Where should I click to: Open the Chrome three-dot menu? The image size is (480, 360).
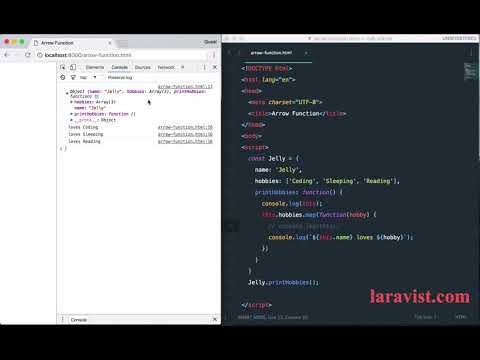[x=214, y=55]
